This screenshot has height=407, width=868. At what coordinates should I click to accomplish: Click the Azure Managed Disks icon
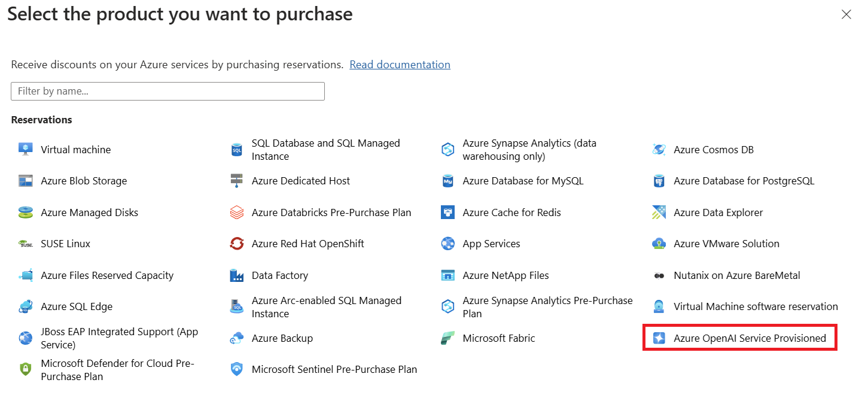(25, 212)
